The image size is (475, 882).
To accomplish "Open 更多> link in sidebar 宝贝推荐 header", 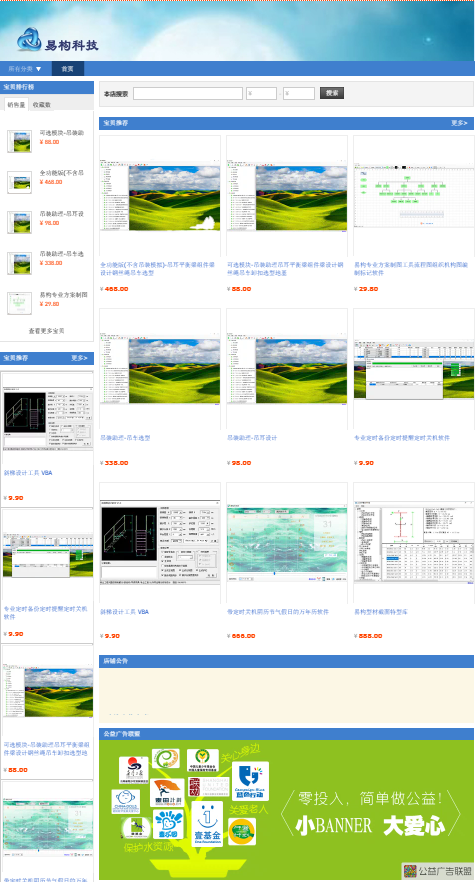I will point(79,358).
